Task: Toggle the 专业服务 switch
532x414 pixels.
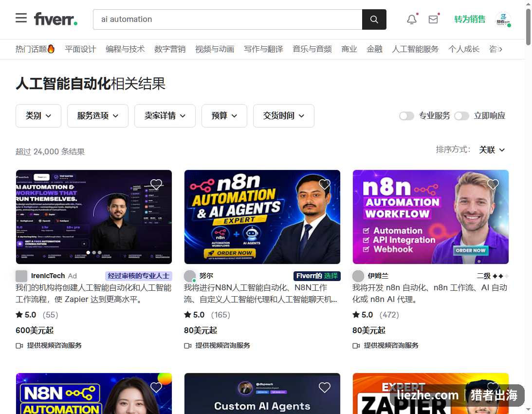Action: point(406,116)
